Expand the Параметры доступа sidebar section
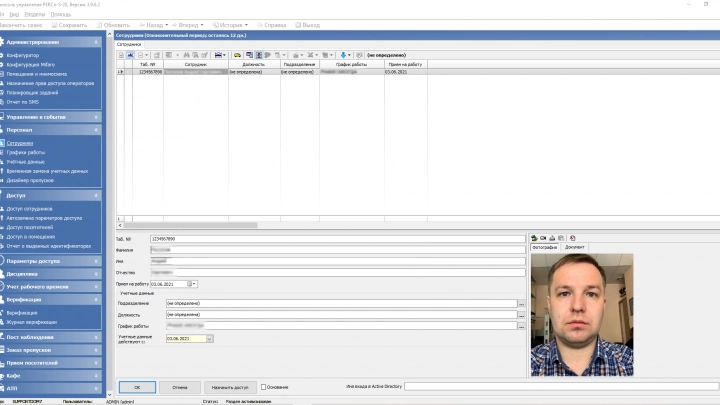This screenshot has width=720, height=405. pos(98,260)
